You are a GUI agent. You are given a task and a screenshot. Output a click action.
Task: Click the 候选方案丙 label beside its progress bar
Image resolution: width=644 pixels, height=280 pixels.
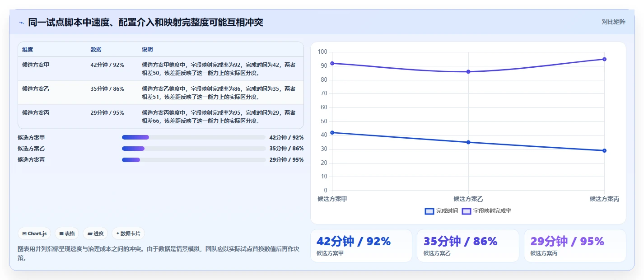pos(31,160)
